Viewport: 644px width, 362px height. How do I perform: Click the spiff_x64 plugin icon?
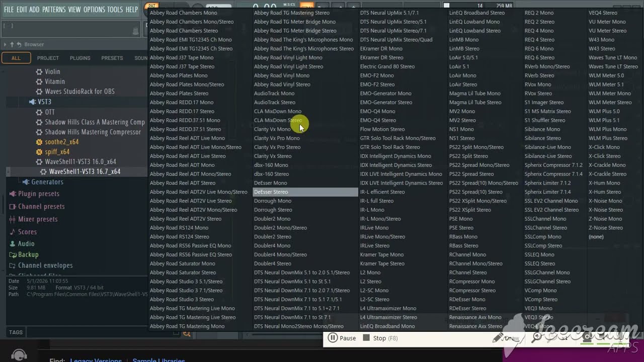pyautogui.click(x=39, y=152)
